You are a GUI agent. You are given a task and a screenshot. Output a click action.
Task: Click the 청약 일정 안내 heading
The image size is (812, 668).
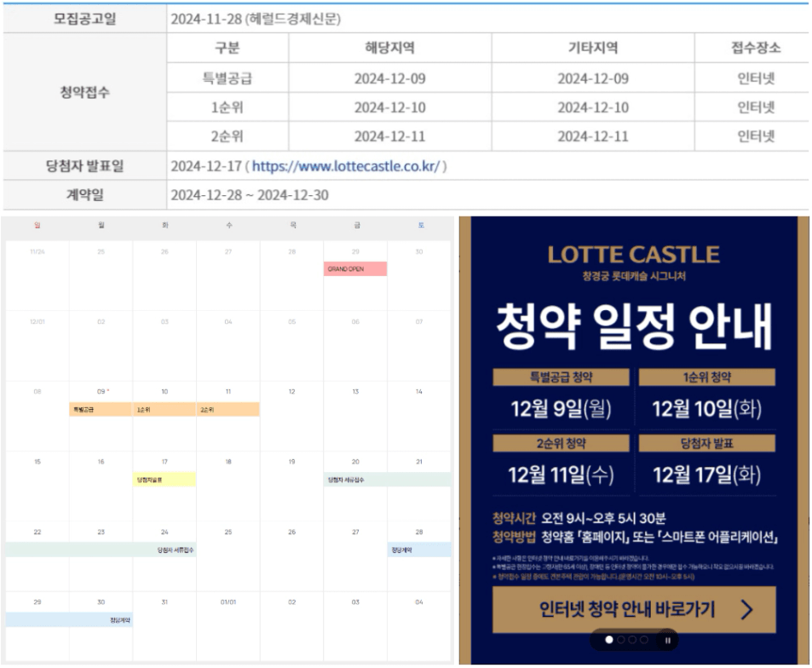tap(634, 326)
